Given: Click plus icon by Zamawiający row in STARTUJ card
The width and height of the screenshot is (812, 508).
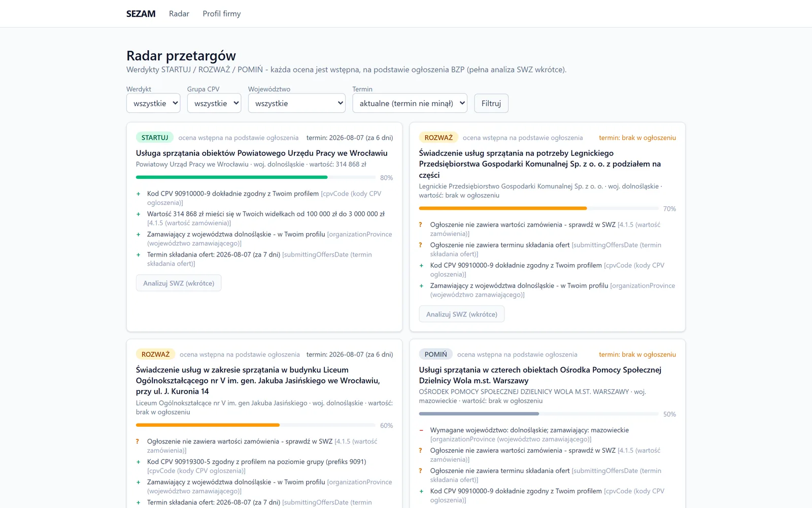Looking at the screenshot, I should pyautogui.click(x=138, y=234).
